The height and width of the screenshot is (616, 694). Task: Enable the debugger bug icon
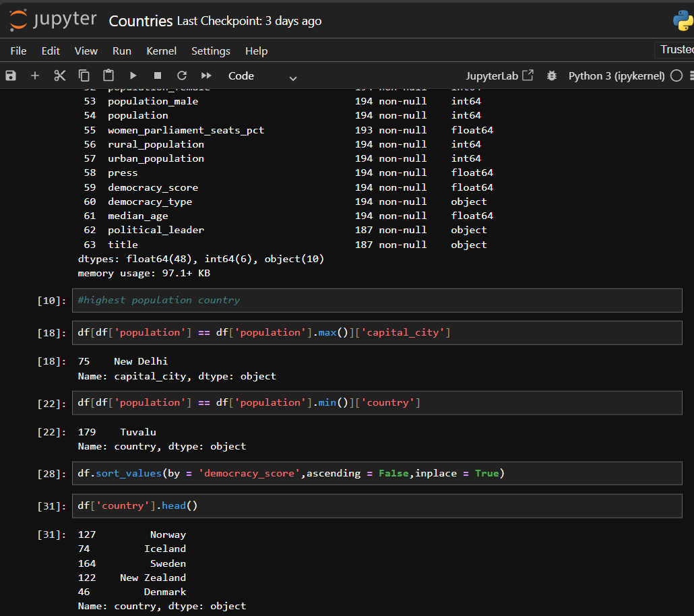click(551, 75)
